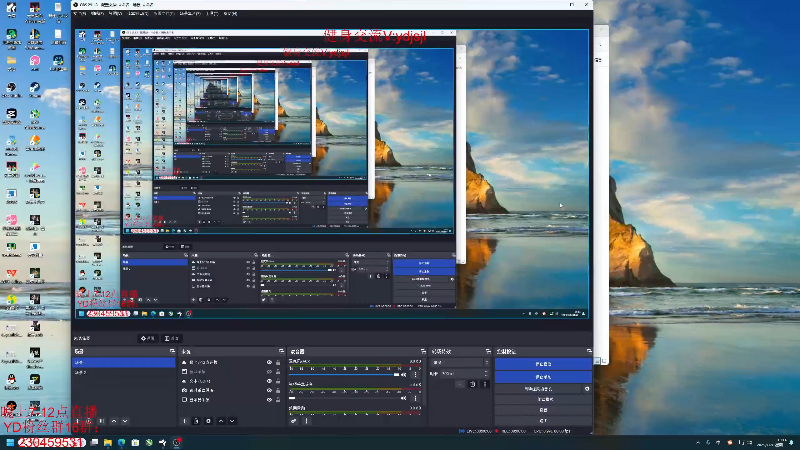Screen dimensions: 800x450
Task: Move selected scene down with the arrow icon
Action: [125, 421]
